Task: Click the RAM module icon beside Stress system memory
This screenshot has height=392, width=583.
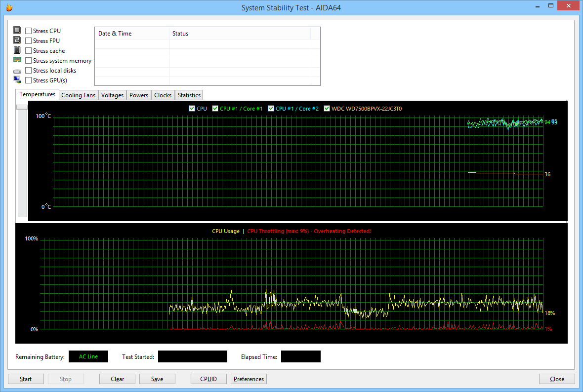Action: [17, 60]
